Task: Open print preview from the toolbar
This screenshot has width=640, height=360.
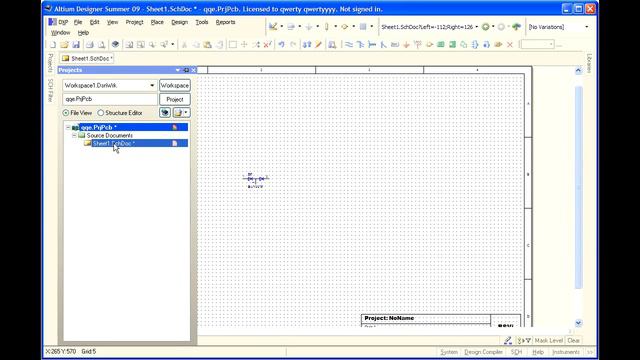Action: pos(101,44)
